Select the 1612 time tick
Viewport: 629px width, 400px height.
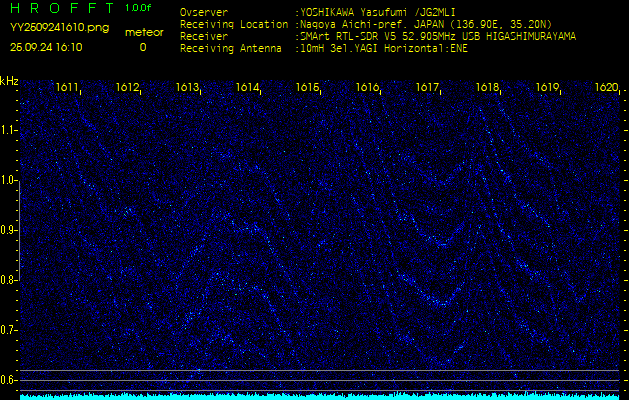pos(127,88)
